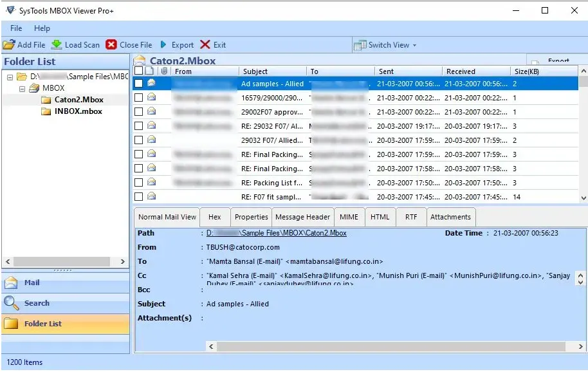The height and width of the screenshot is (372, 588).
Task: Select the Normal Mail View tab
Action: click(167, 217)
